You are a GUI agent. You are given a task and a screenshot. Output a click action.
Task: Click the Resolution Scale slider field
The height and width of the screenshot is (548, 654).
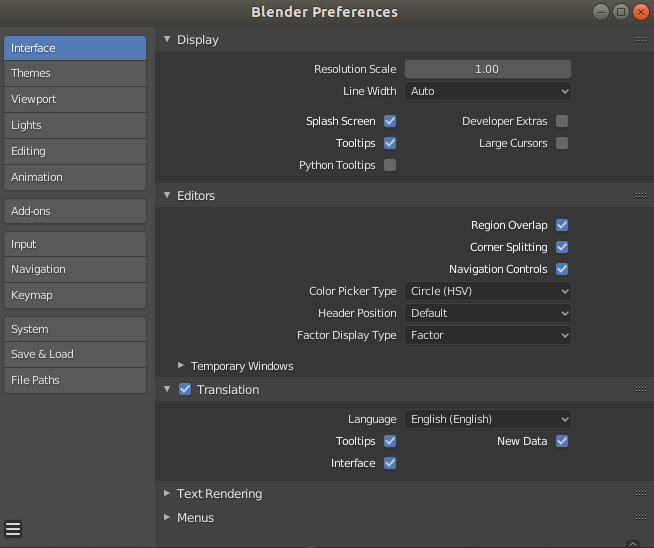488,69
